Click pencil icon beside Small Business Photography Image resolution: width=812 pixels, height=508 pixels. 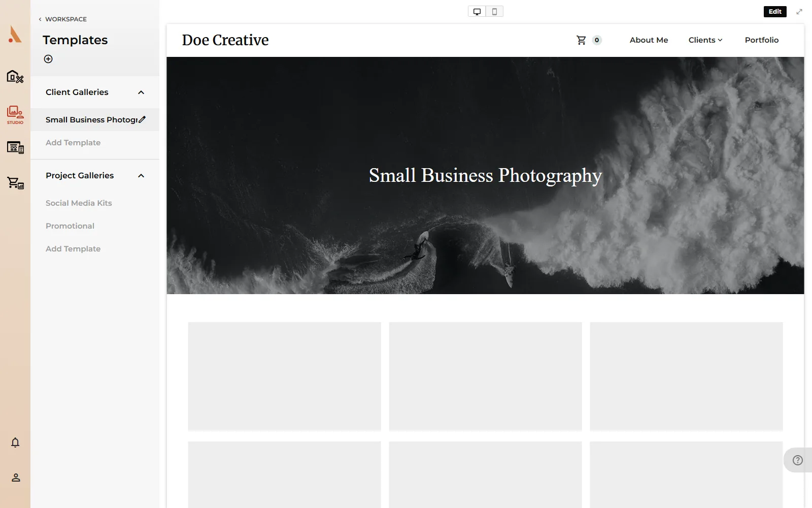142,119
